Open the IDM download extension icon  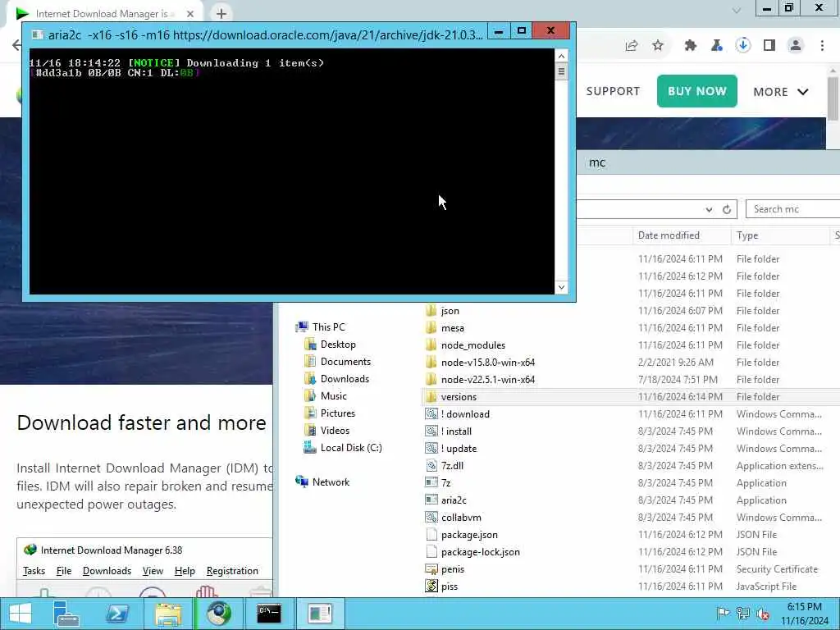pos(742,46)
